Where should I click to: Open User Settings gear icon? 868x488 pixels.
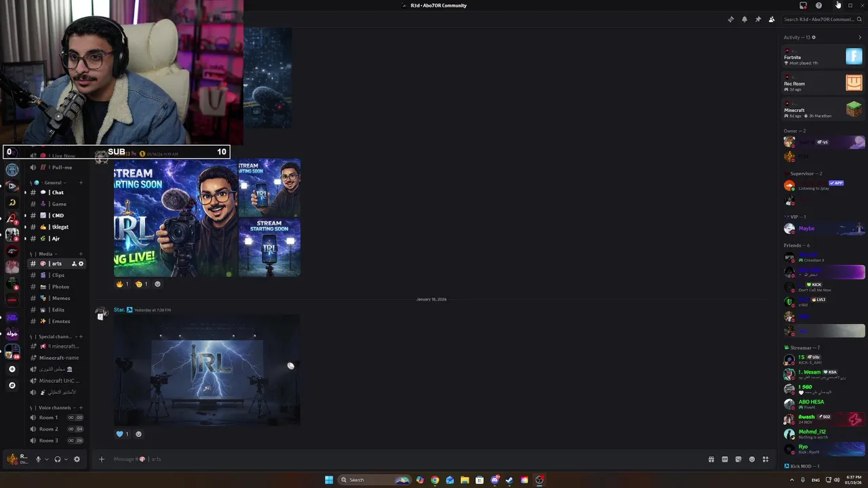point(77,459)
